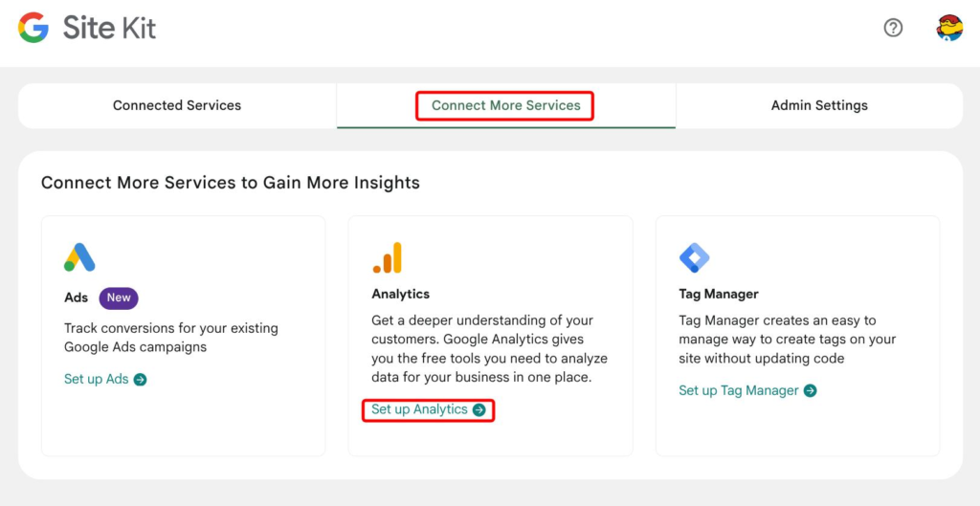
Task: Click the Analytics bar chart icon
Action: coord(388,257)
